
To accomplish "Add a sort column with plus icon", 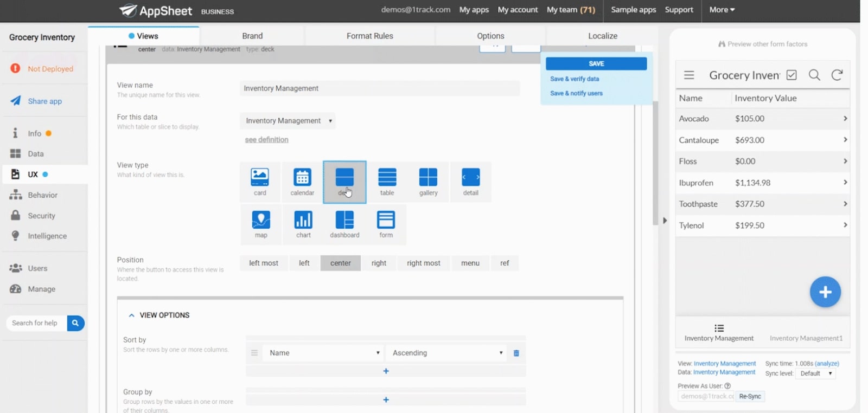I will tap(386, 371).
